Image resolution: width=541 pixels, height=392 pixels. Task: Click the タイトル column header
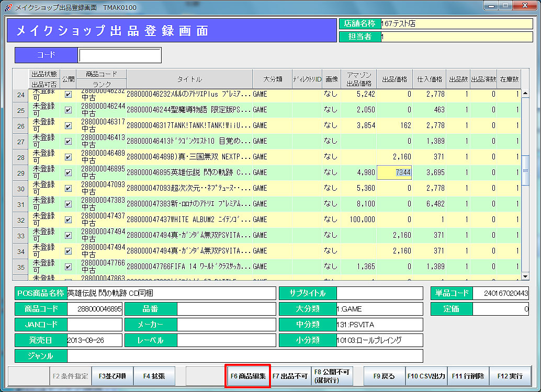point(189,79)
